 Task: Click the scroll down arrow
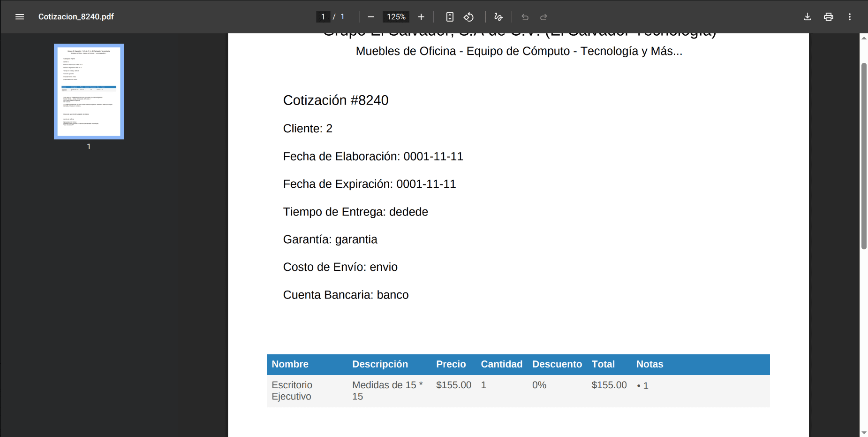click(x=864, y=432)
